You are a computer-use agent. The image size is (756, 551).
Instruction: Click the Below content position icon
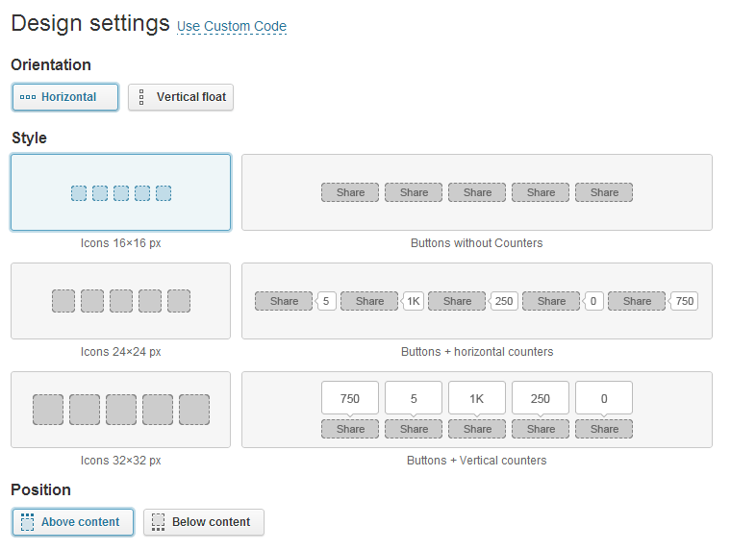point(158,521)
